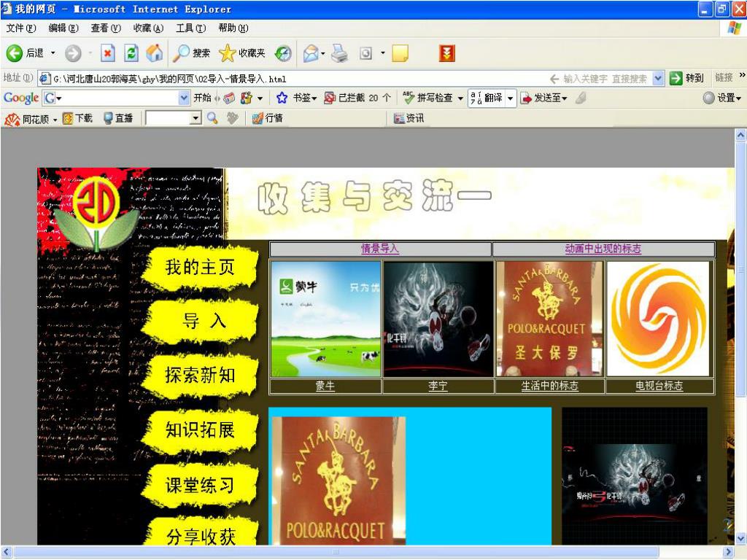
Task: Open 编辑 menu
Action: (x=63, y=28)
